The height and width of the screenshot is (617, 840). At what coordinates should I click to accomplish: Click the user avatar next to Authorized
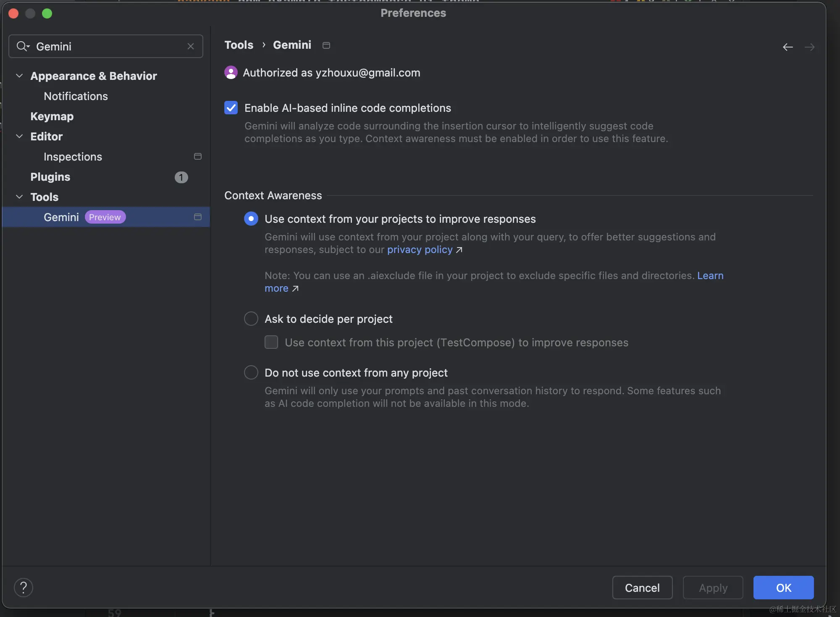[x=231, y=72]
